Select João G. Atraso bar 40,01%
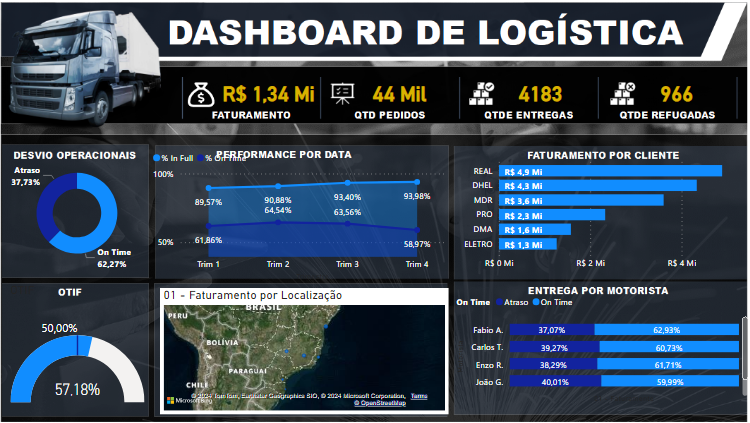Image resolution: width=750 pixels, height=423 pixels. point(555,381)
